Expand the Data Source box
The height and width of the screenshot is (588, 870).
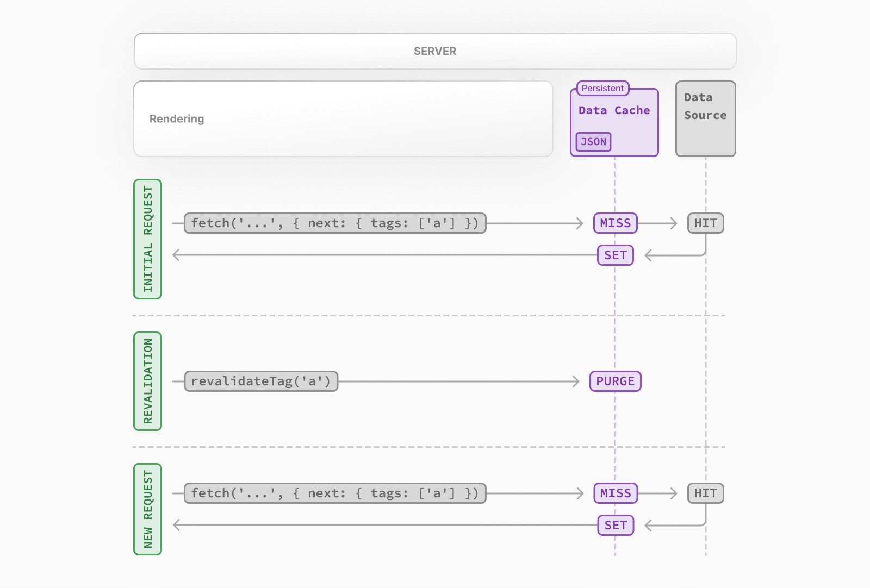(705, 118)
